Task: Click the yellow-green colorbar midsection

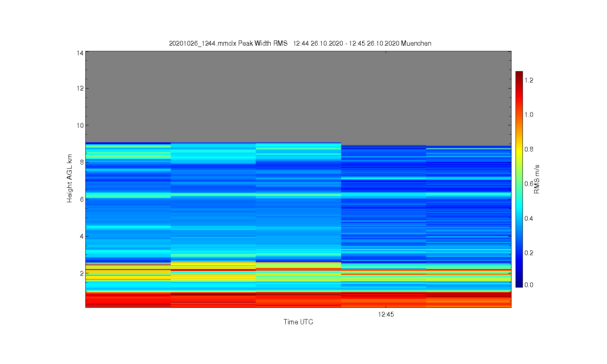Action: [519, 170]
